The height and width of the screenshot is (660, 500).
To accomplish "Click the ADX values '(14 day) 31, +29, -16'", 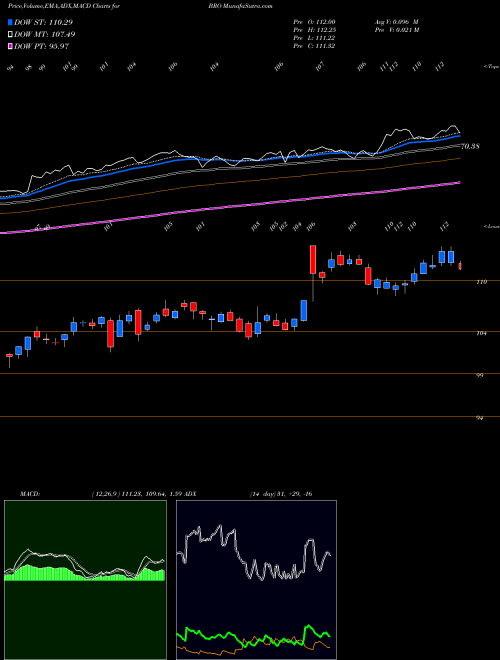I will 280,494.
